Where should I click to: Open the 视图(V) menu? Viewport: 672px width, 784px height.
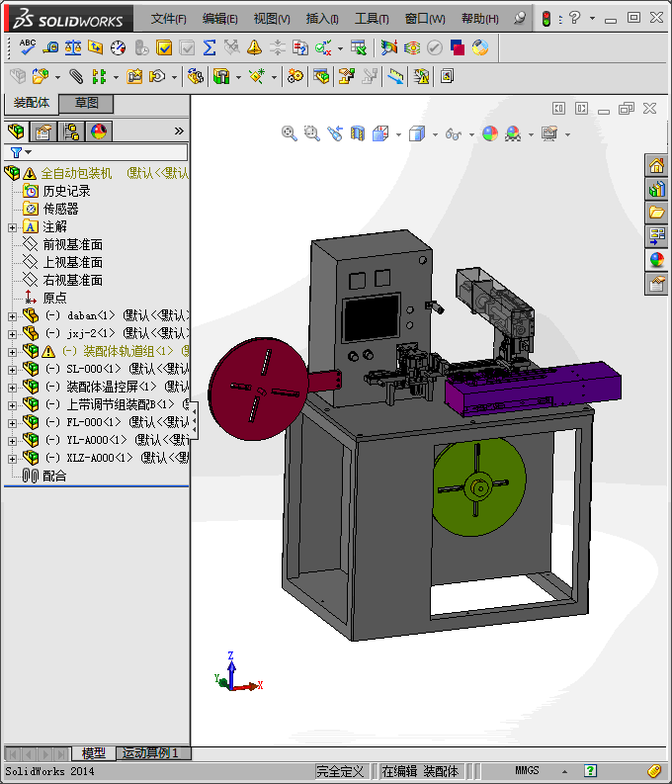[272, 19]
